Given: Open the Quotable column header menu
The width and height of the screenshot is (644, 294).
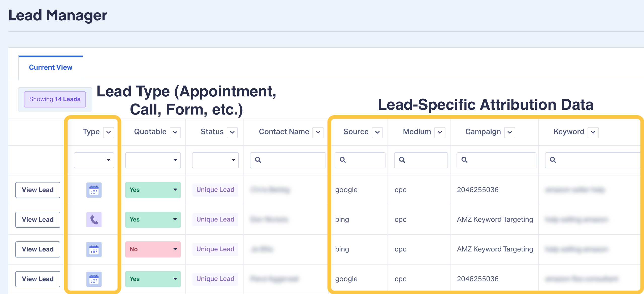Looking at the screenshot, I should [175, 132].
